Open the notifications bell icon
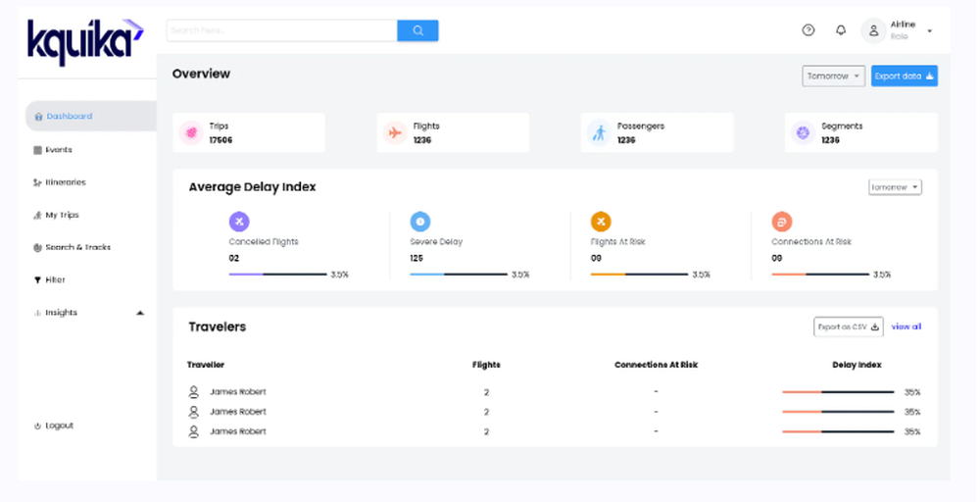 [x=841, y=30]
